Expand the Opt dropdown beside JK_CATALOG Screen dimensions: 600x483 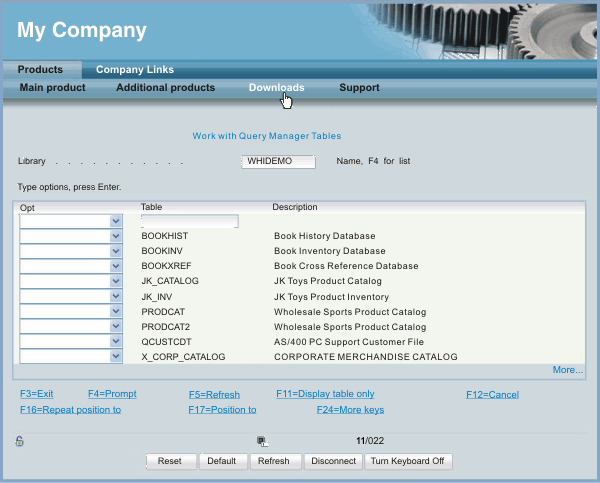click(116, 281)
